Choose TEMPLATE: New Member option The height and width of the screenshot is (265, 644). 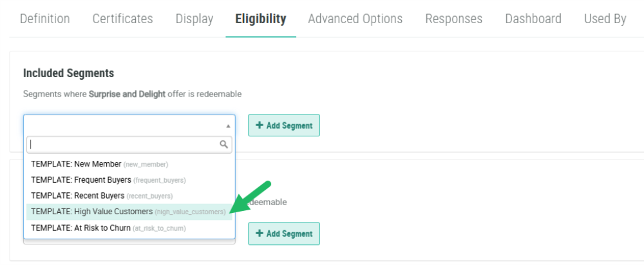tap(99, 164)
